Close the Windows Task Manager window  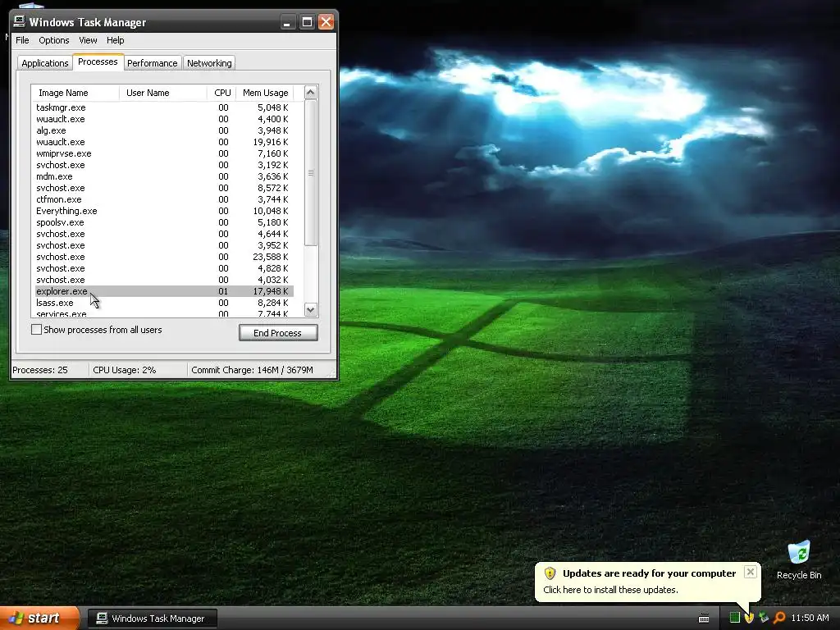(326, 22)
